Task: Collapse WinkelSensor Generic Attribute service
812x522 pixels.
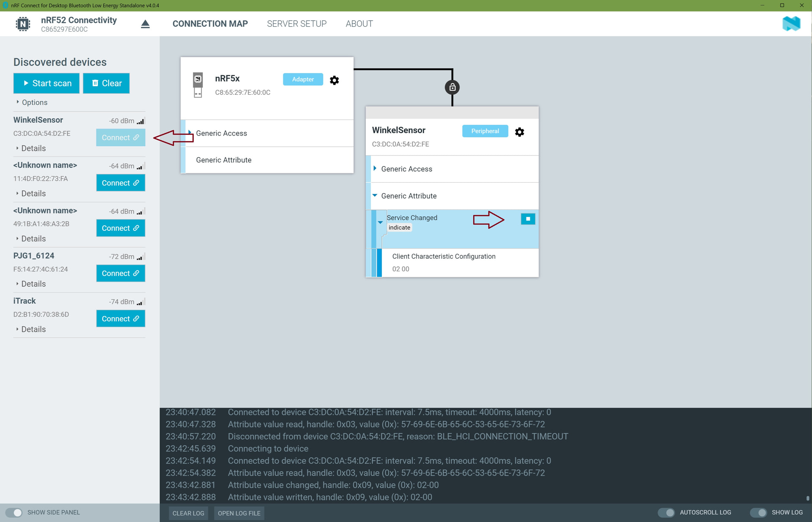Action: 375,196
